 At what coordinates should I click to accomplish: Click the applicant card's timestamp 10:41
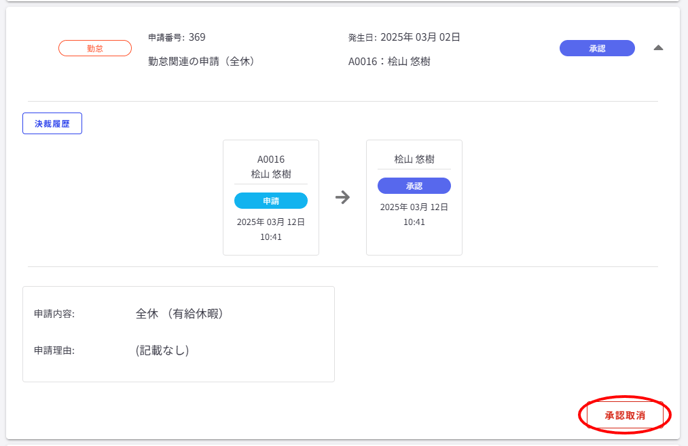271,237
